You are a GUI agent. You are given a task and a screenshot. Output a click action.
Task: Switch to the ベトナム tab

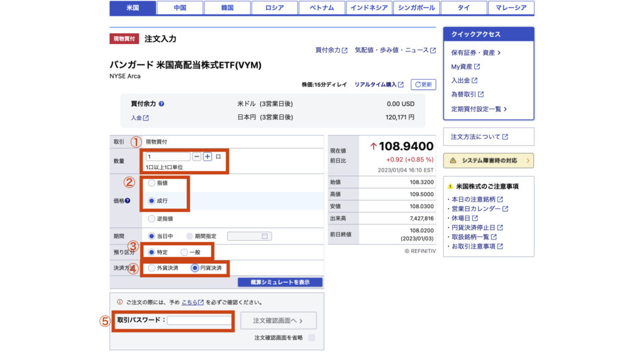[x=321, y=8]
